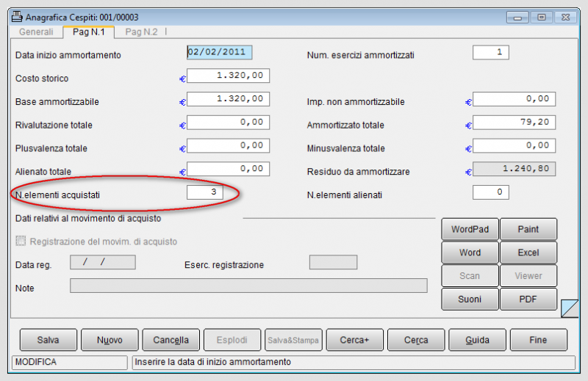588x381 pixels.
Task: Click the Plusvalenza totale field
Action: [x=228, y=145]
